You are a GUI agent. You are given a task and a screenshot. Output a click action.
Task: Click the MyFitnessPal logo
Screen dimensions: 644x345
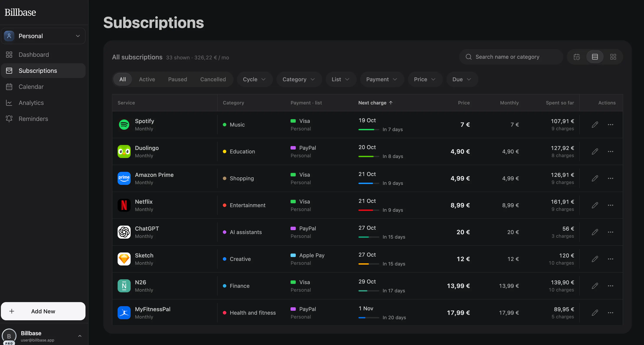point(124,313)
